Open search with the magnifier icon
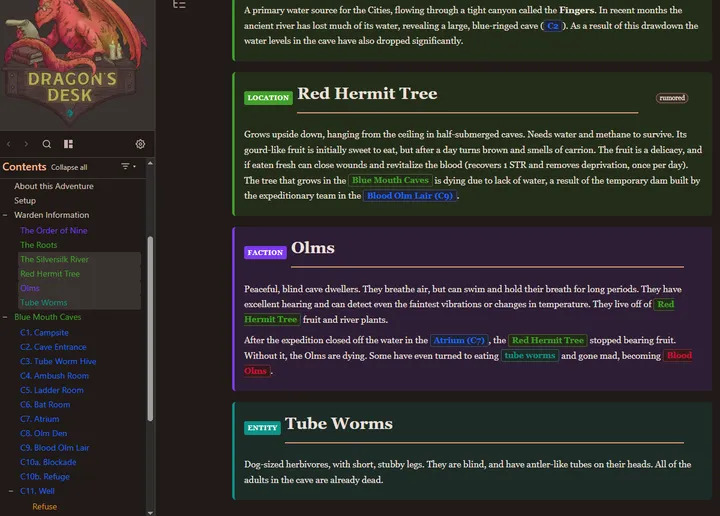 [x=47, y=144]
